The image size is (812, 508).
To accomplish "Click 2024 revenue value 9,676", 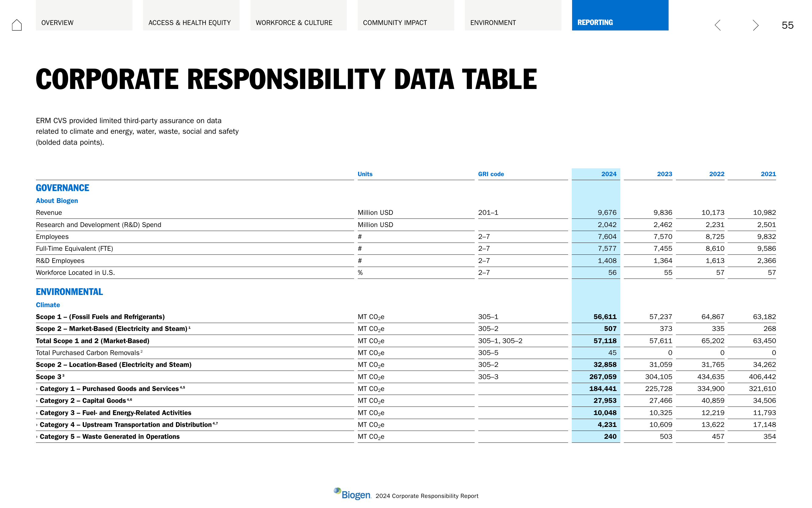I will (x=607, y=213).
